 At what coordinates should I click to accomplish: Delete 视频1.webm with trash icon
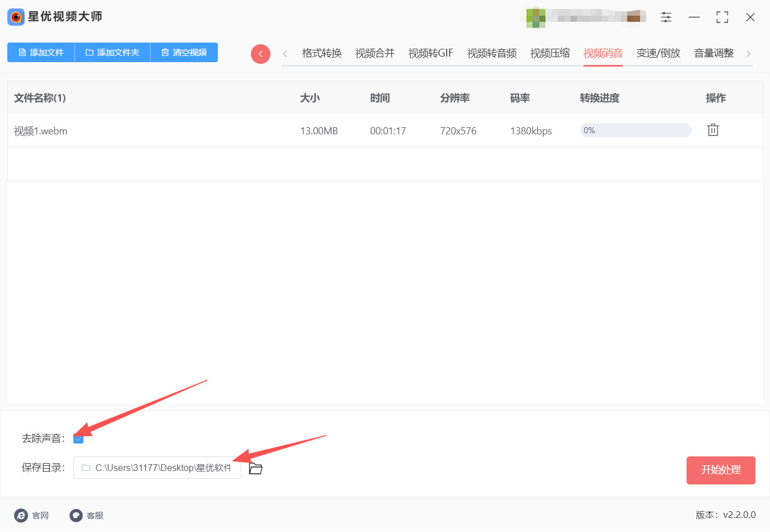click(x=713, y=130)
